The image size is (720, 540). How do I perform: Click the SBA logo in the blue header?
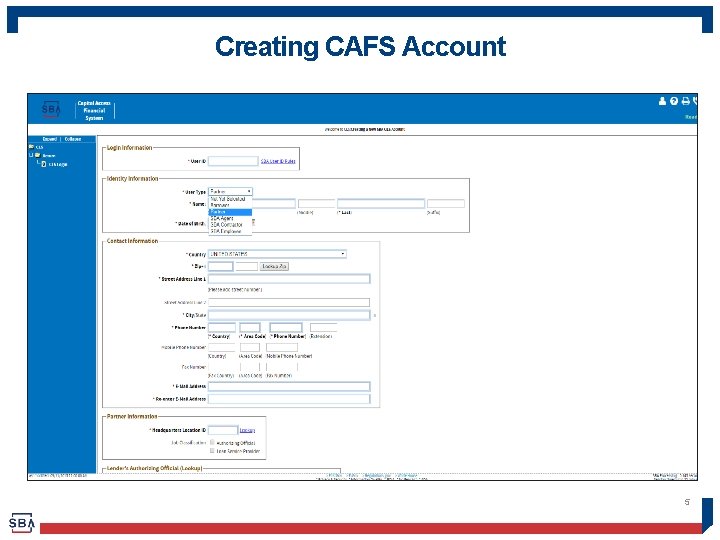click(51, 109)
